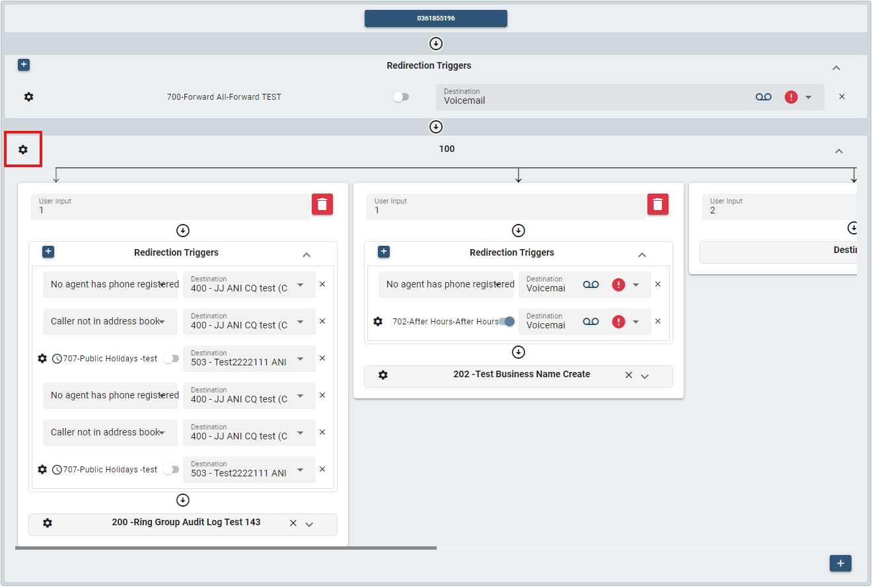872x588 pixels.
Task: Click red warning icon in top Voicemail destination
Action: (791, 97)
